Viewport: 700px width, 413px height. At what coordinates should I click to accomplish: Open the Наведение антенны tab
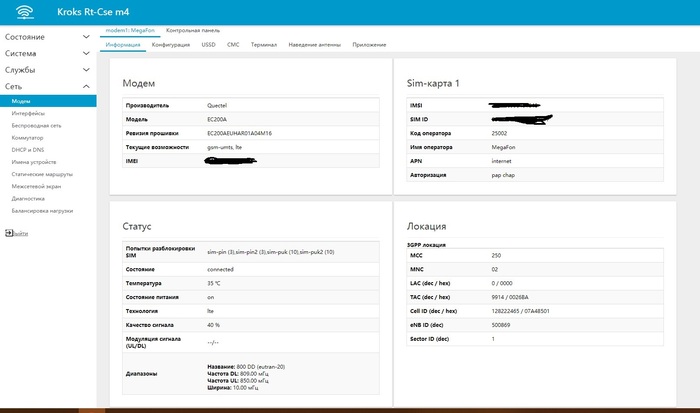pos(315,45)
